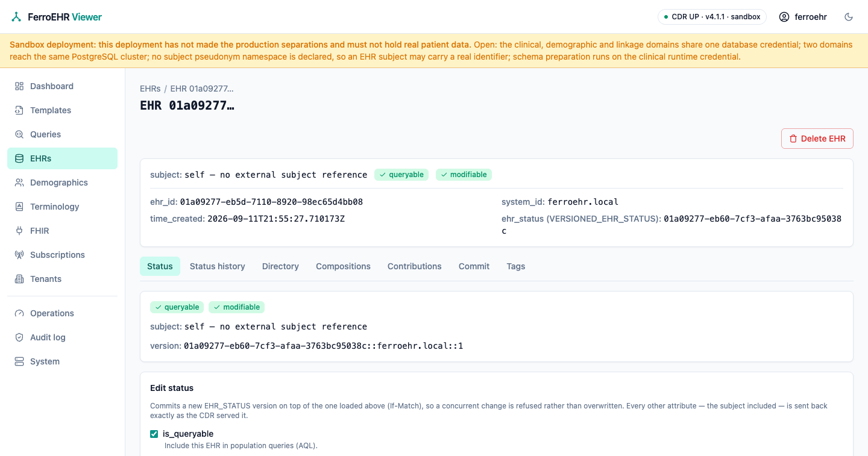
Task: Click the Audit log shield icon
Action: click(19, 337)
